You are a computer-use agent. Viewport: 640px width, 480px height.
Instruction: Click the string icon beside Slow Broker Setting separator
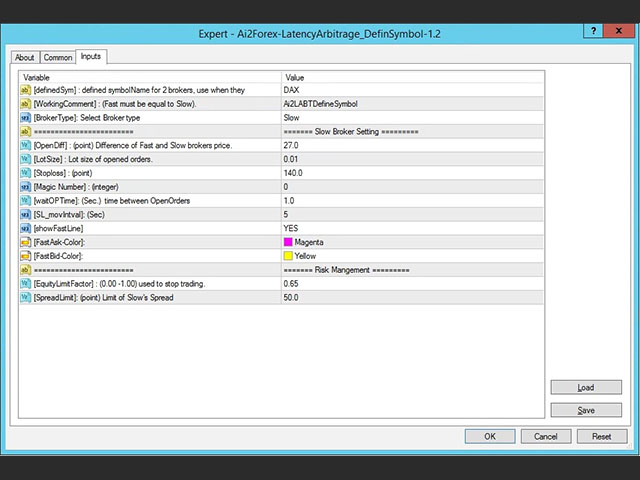pos(25,131)
